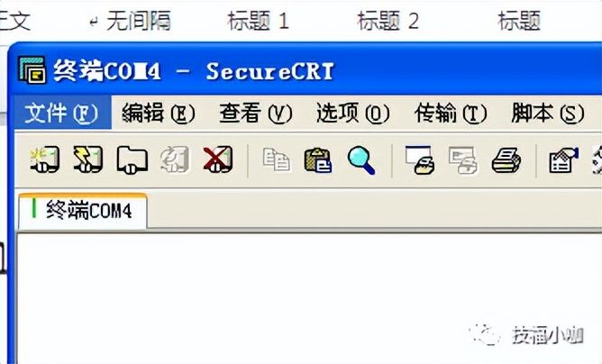The image size is (602, 364).
Task: Open the 选项(O) menu
Action: click(x=353, y=114)
